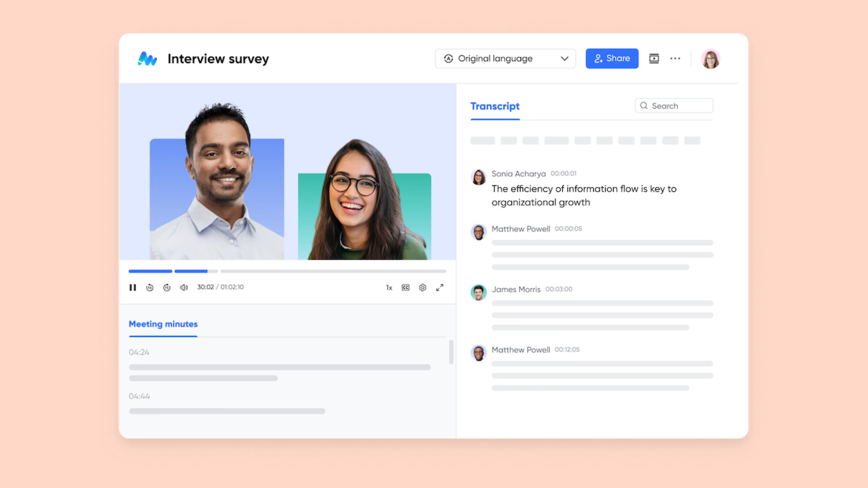Pause the video playback
The width and height of the screenshot is (868, 488).
(x=132, y=287)
